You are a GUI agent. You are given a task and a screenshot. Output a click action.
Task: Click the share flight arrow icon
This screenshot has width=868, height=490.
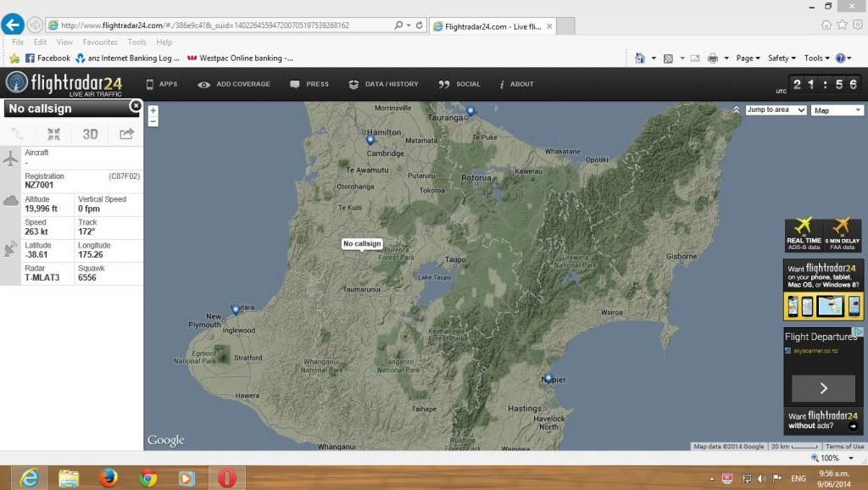pos(126,134)
